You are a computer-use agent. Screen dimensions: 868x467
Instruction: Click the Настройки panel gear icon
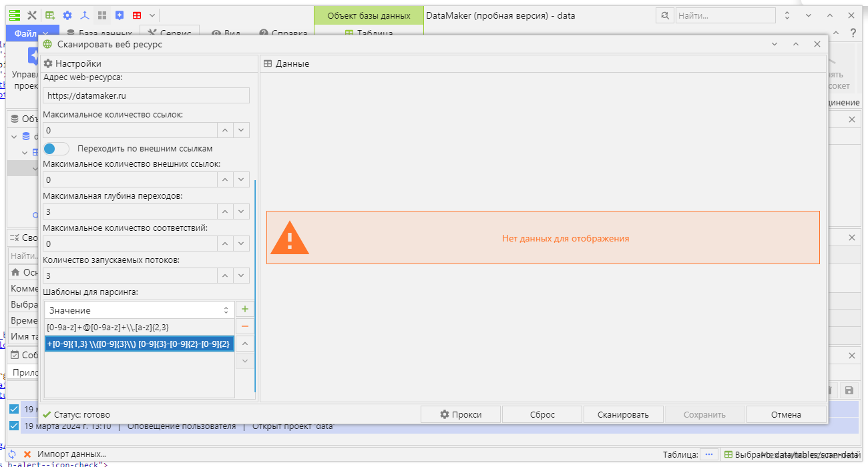coord(47,63)
